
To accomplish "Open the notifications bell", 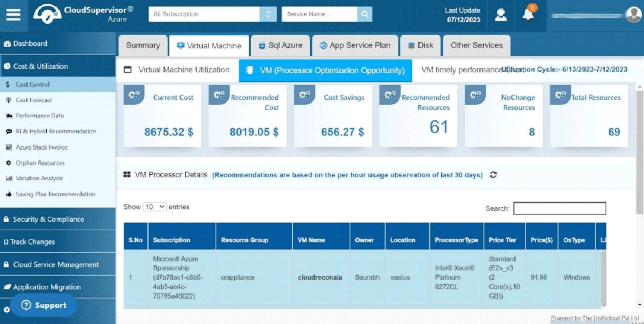I will coord(528,15).
